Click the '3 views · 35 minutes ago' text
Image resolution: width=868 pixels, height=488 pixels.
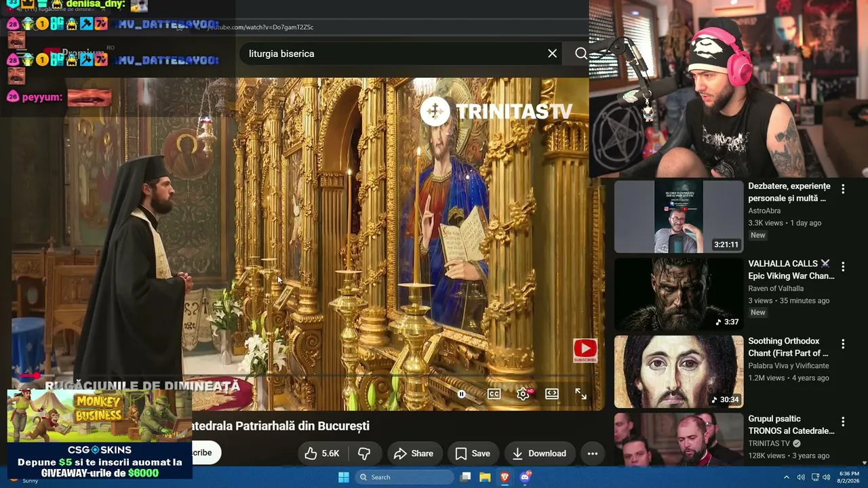pyautogui.click(x=789, y=301)
